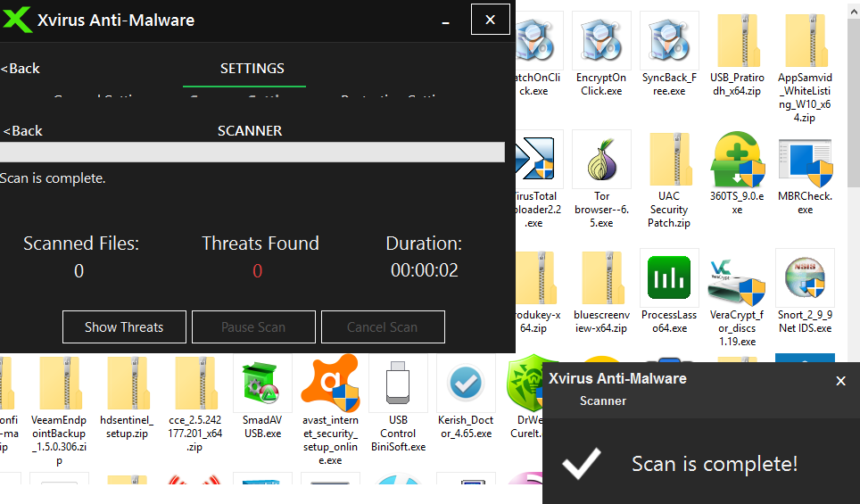This screenshot has width=860, height=504.
Task: Click the scan progress bar
Action: (x=252, y=152)
